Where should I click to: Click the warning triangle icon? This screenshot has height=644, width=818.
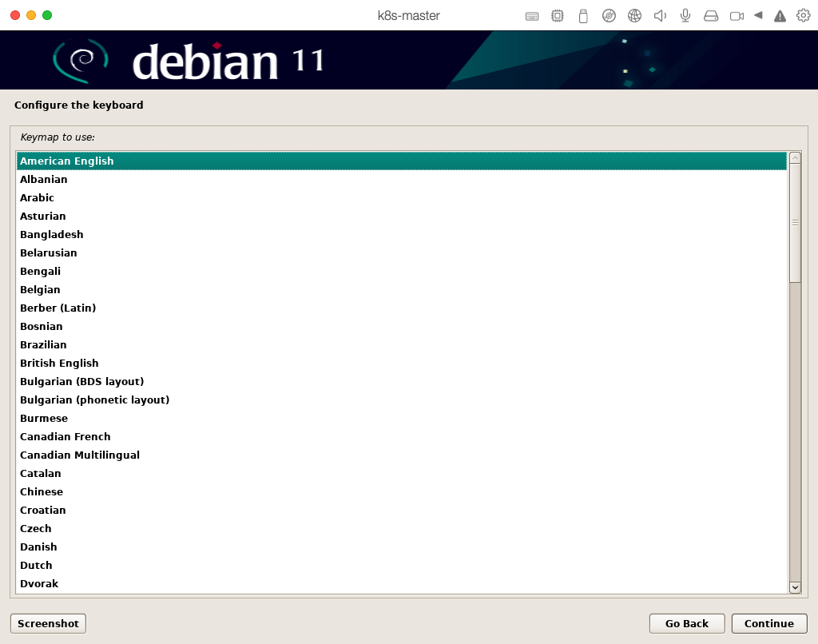tap(780, 16)
